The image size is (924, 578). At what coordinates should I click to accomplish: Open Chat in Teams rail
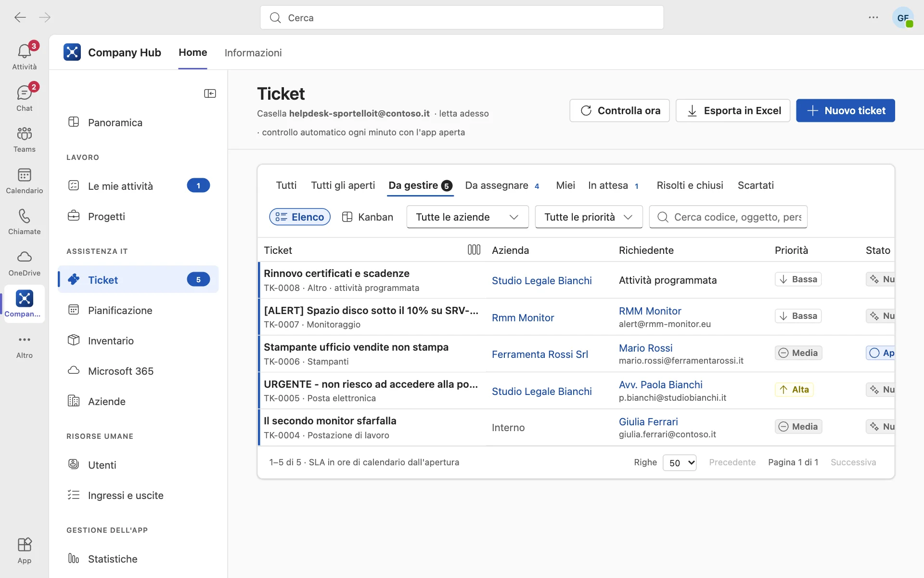coord(25,97)
